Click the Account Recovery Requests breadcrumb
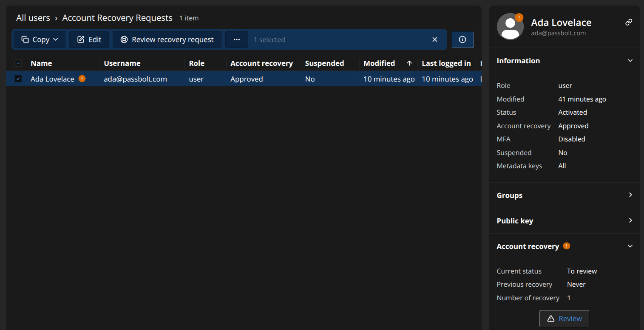 pos(117,17)
